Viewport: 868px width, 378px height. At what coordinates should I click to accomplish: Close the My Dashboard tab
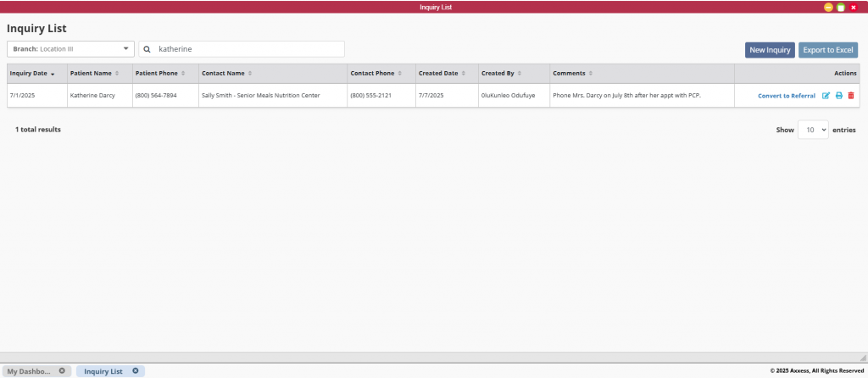[x=62, y=371]
